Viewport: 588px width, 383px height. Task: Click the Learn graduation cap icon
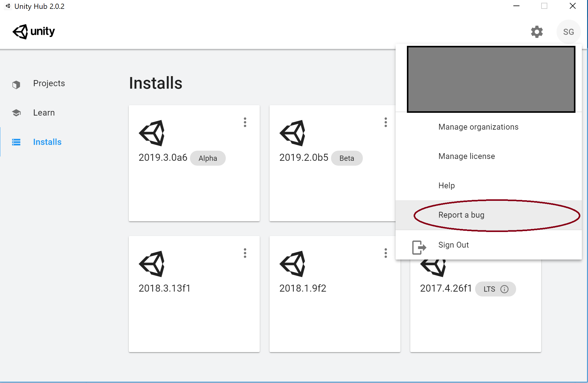[16, 113]
